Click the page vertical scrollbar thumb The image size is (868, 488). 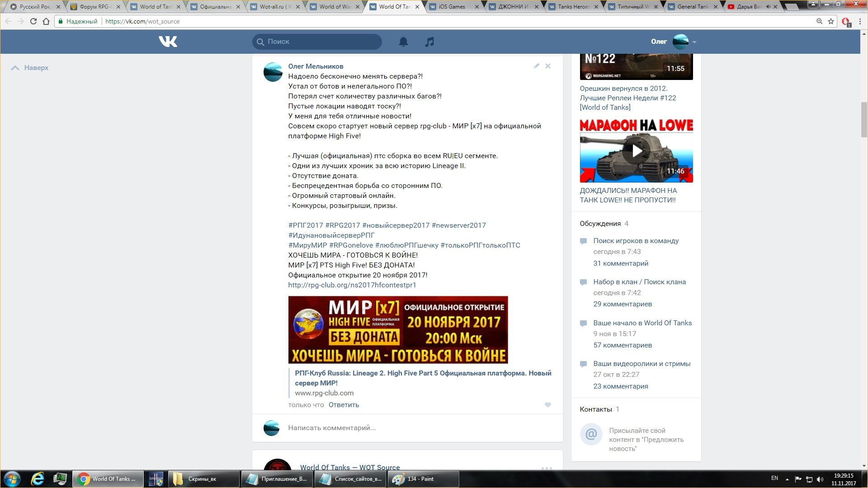[x=864, y=120]
